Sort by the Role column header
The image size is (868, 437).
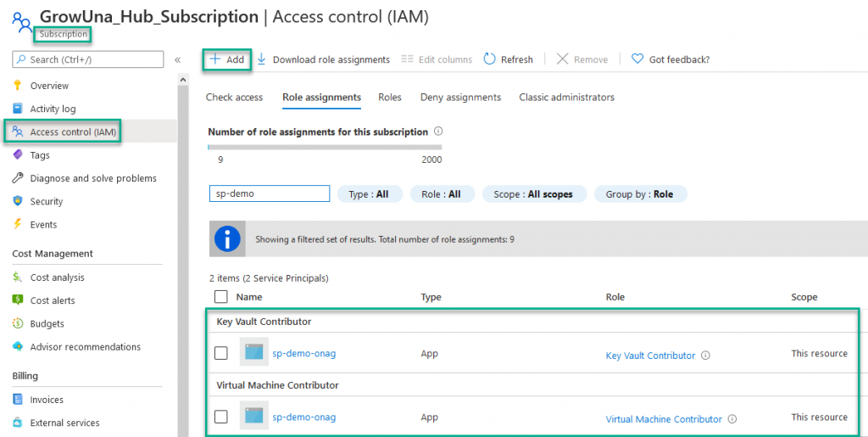(x=615, y=297)
